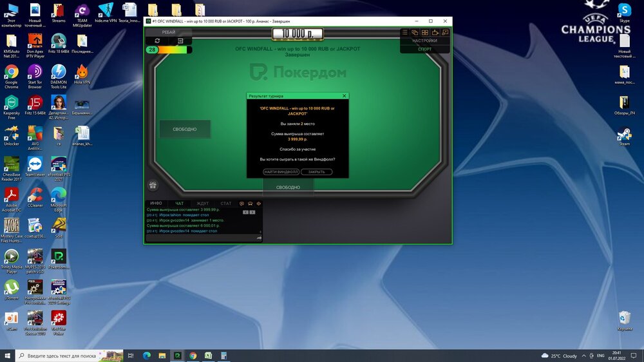
Task: Click the chat message input field
Action: (x=200, y=238)
